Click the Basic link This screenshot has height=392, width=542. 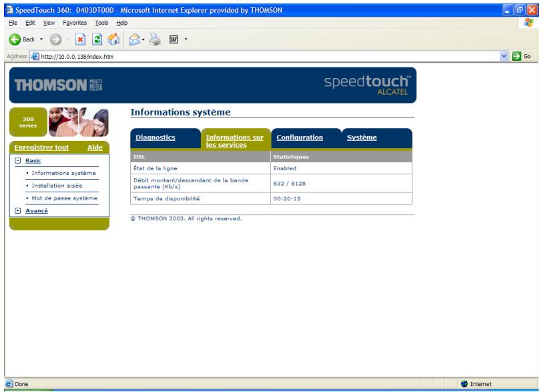click(33, 160)
